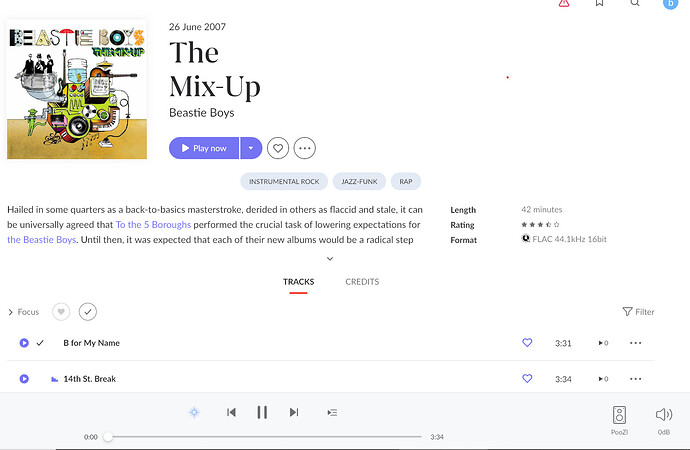Screen dimensions: 690x450
Task: Select the JAZZ-FUNK genre tag
Action: click(359, 181)
